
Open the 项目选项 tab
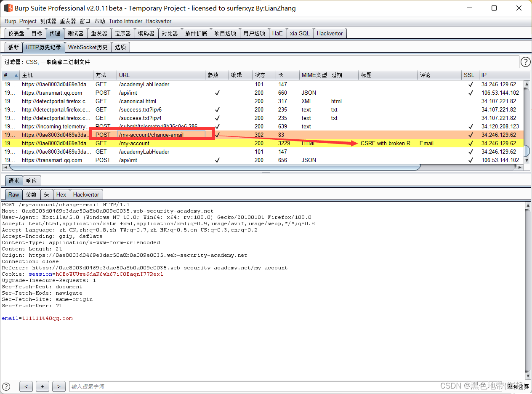225,33
